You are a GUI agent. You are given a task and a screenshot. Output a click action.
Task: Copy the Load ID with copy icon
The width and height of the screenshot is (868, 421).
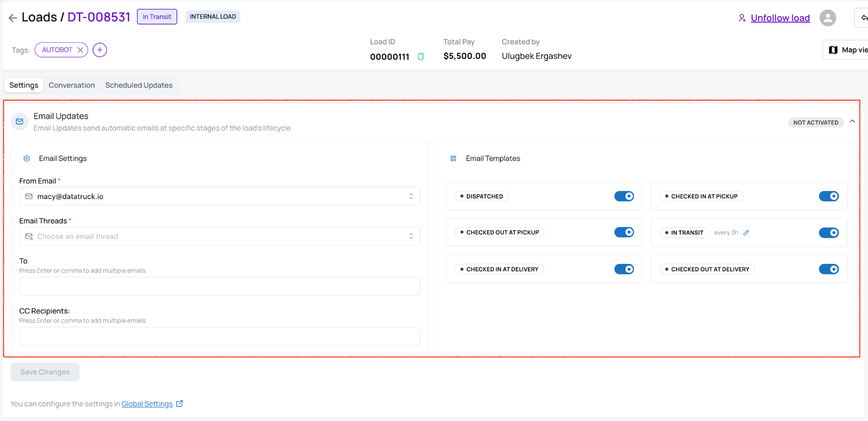point(421,57)
